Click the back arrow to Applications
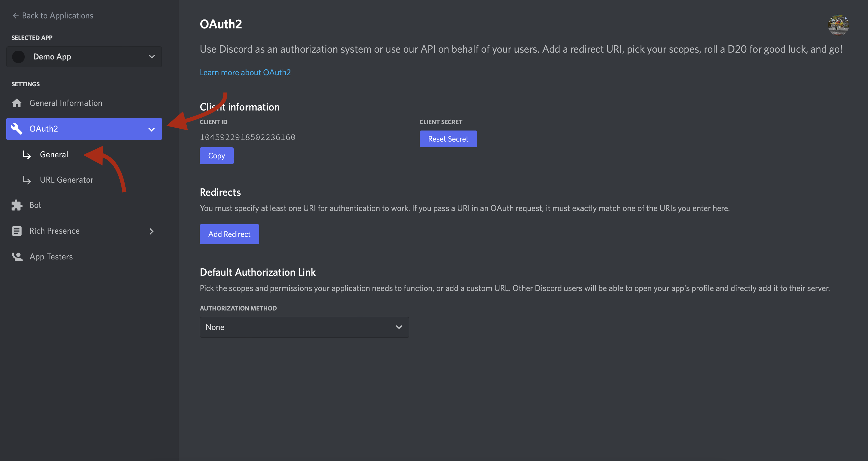This screenshot has width=868, height=461. pos(16,16)
